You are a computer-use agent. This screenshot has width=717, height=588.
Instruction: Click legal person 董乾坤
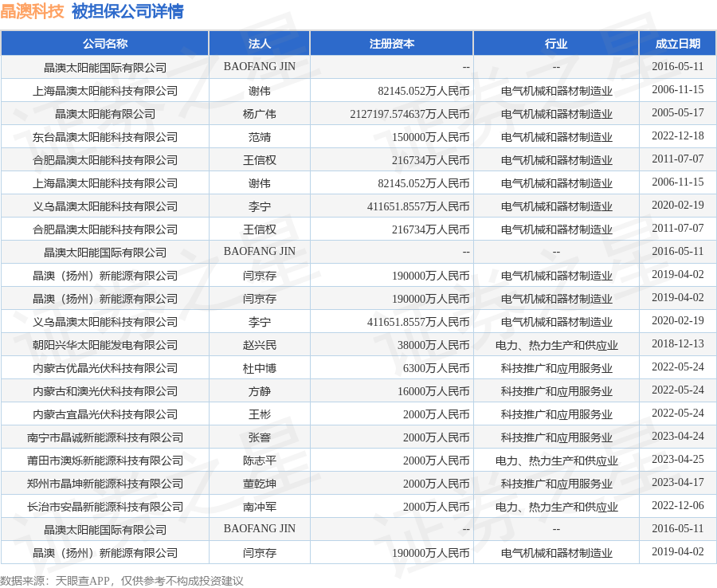pyautogui.click(x=259, y=484)
